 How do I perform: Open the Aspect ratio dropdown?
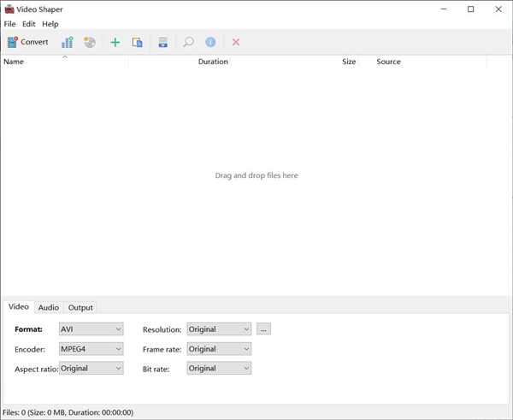coord(91,369)
